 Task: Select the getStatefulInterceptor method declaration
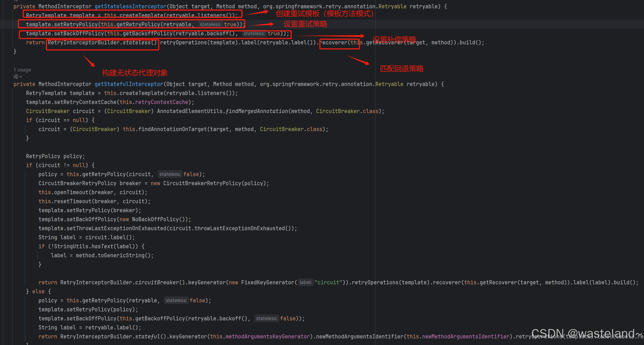129,84
